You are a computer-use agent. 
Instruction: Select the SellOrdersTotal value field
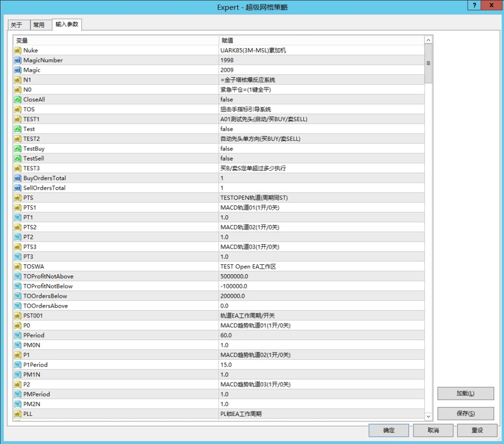coord(321,188)
